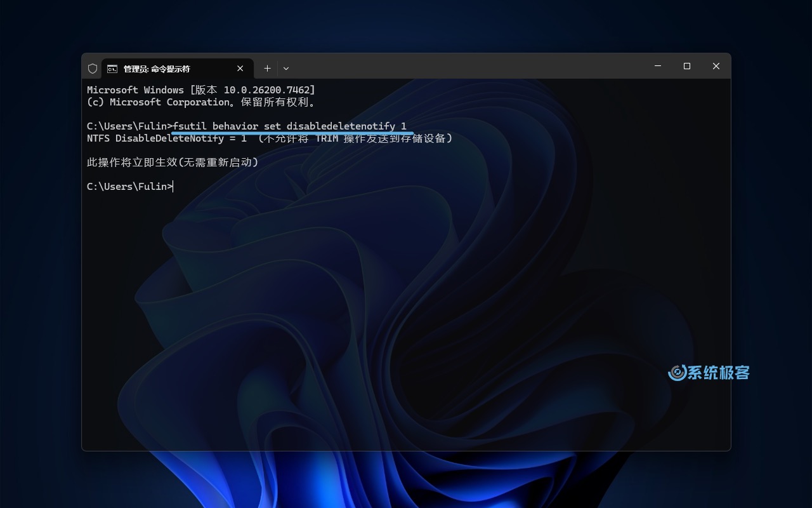Click the blinking cursor at the prompt
Image resolution: width=812 pixels, height=508 pixels.
[173, 186]
